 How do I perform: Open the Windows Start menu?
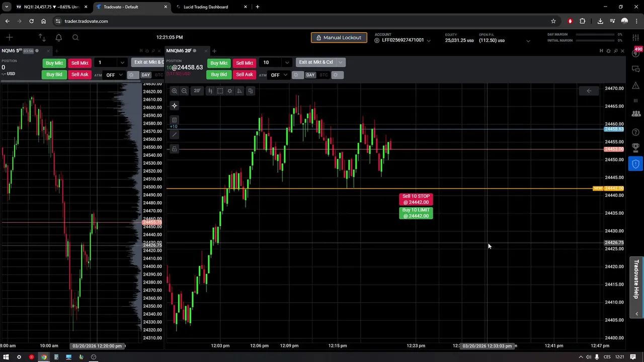(6, 357)
